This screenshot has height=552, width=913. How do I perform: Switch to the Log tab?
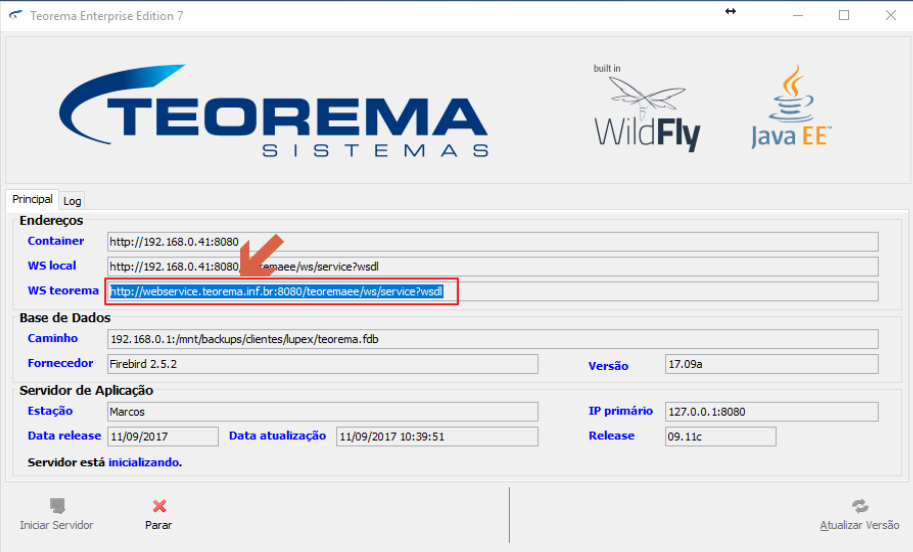pyautogui.click(x=72, y=201)
